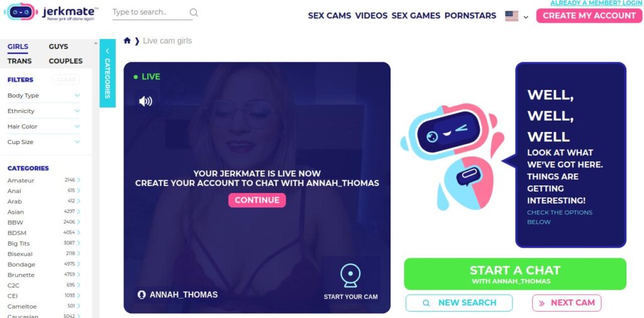Click the New Search button
Image resolution: width=644 pixels, height=318 pixels.
[x=459, y=303]
